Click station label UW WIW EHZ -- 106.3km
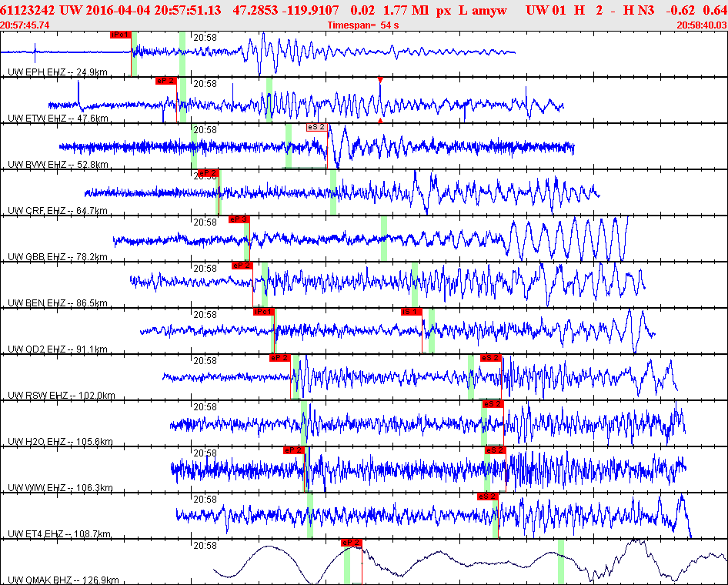 click(x=60, y=488)
